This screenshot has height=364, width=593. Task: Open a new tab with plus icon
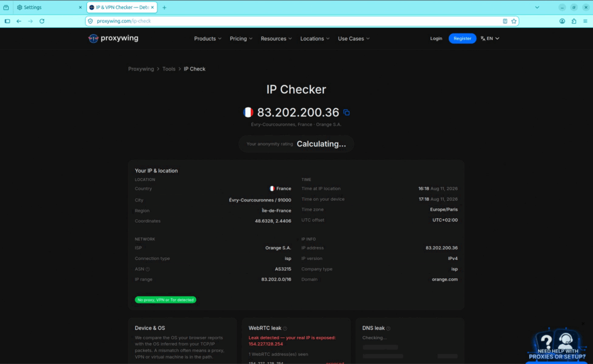[x=164, y=8]
